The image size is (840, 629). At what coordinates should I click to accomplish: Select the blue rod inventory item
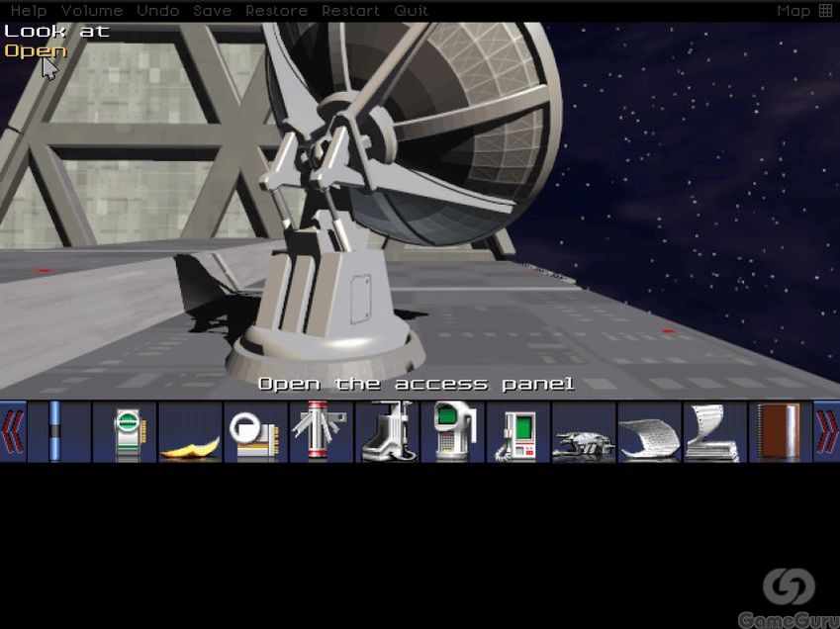54,431
